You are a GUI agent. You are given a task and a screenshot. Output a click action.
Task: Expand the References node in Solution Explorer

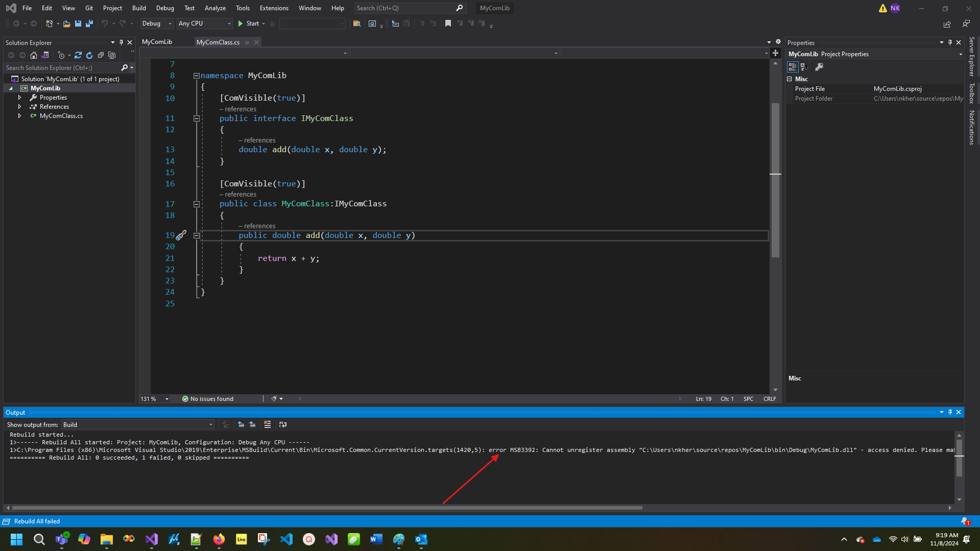(x=20, y=107)
